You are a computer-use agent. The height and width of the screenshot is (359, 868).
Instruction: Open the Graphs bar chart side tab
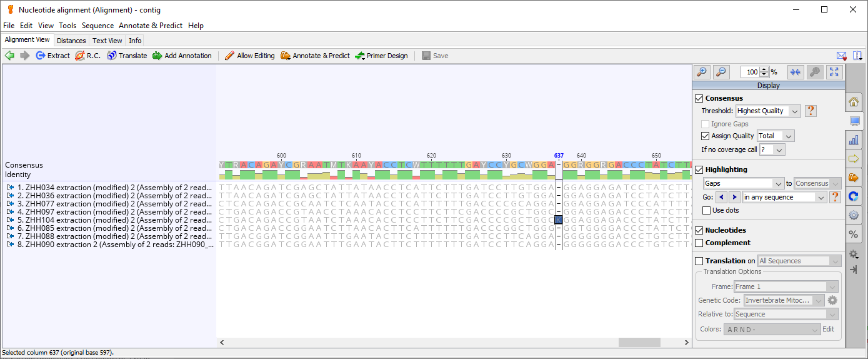click(x=854, y=139)
